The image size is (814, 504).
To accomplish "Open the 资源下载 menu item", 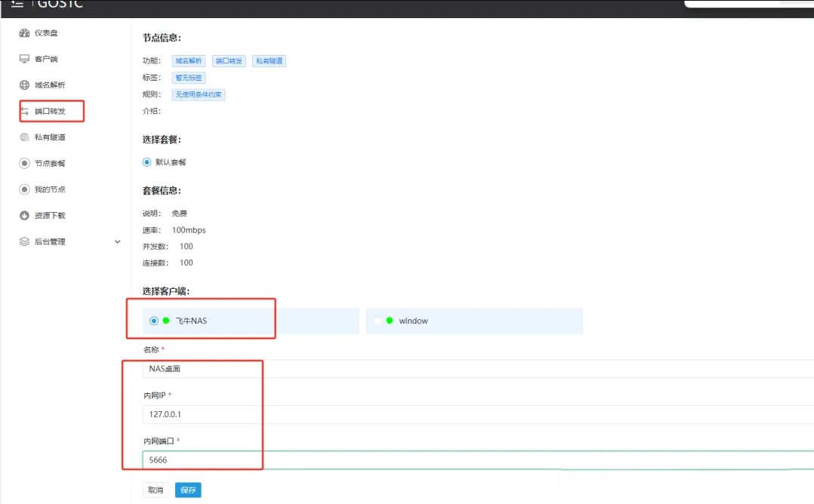I will pyautogui.click(x=50, y=216).
